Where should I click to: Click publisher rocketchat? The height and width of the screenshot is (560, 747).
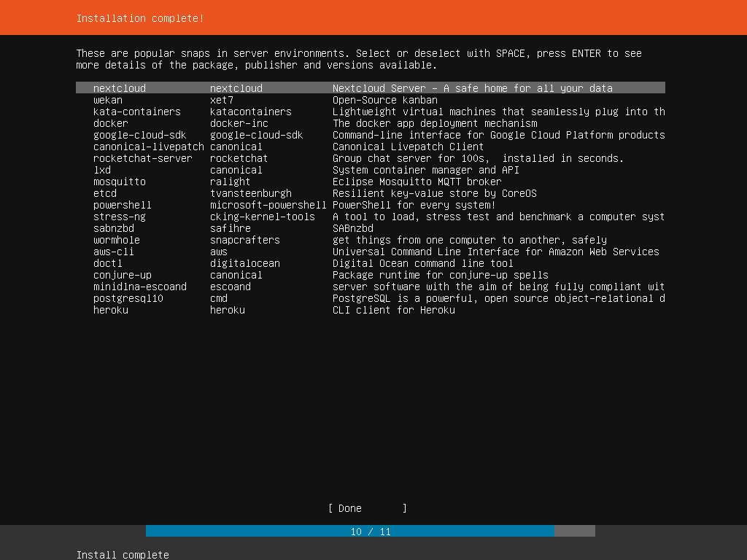point(239,158)
